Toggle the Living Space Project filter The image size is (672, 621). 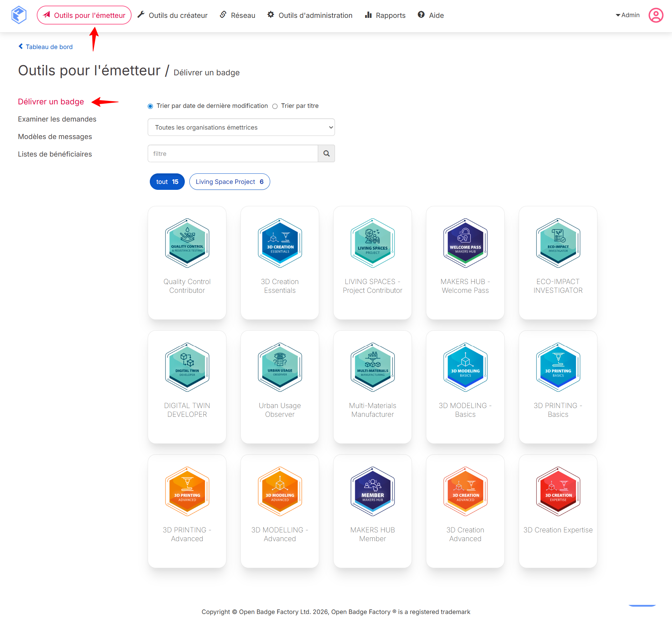click(230, 182)
